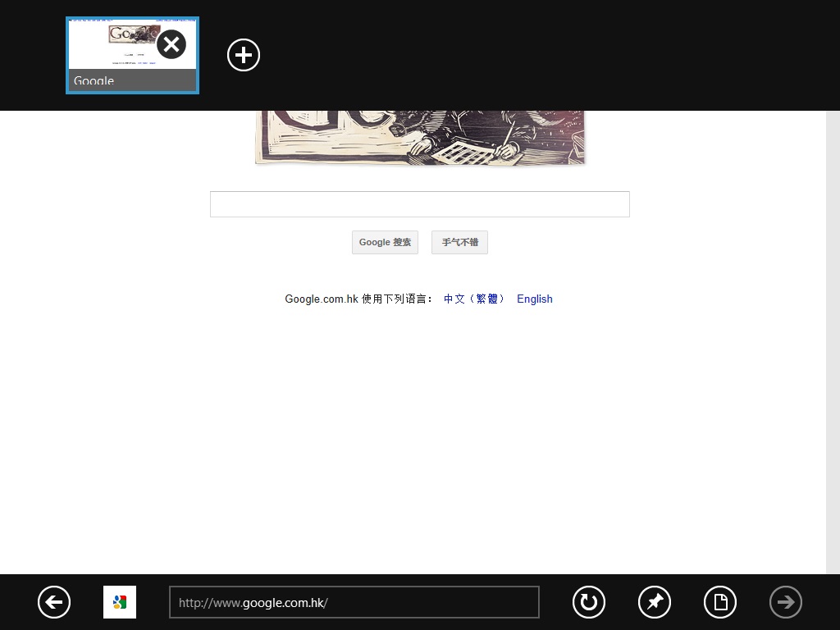
Task: Focus the address bar showing google.com.hk
Action: [x=354, y=602]
